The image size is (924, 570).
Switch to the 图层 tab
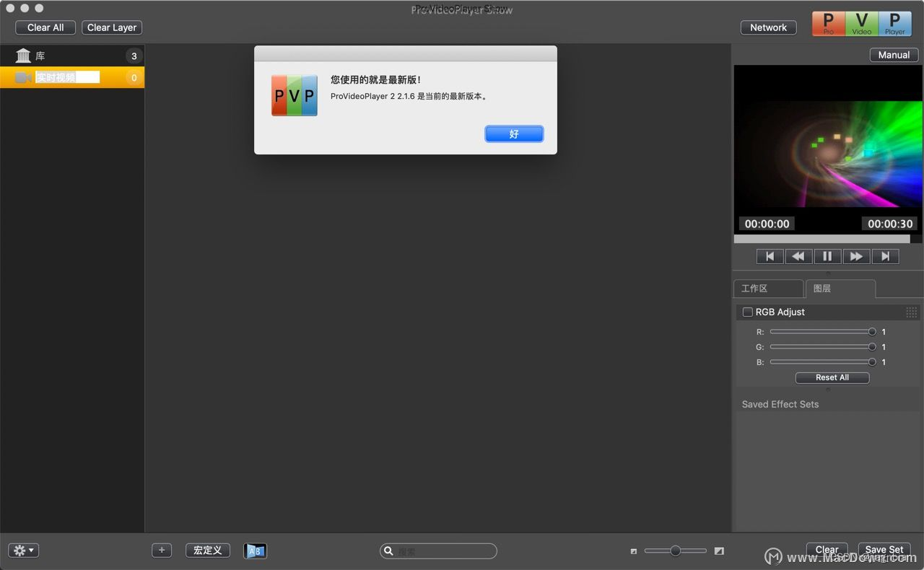tap(840, 288)
